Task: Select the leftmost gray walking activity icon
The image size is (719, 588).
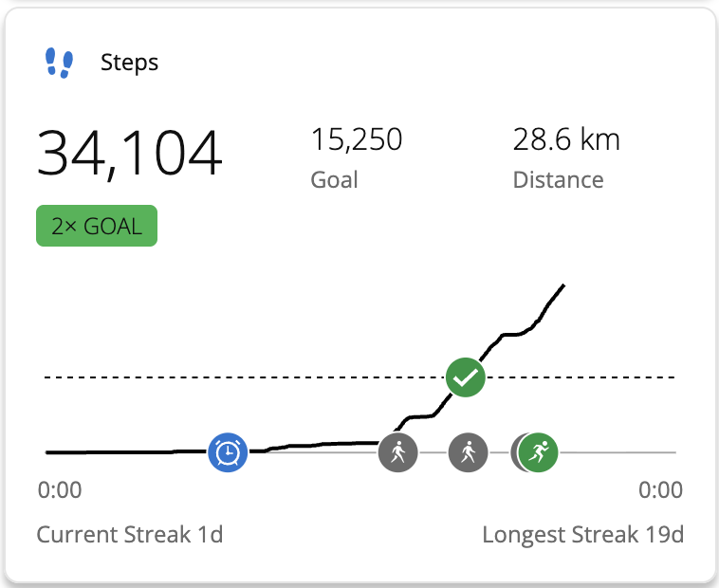Action: coord(397,452)
